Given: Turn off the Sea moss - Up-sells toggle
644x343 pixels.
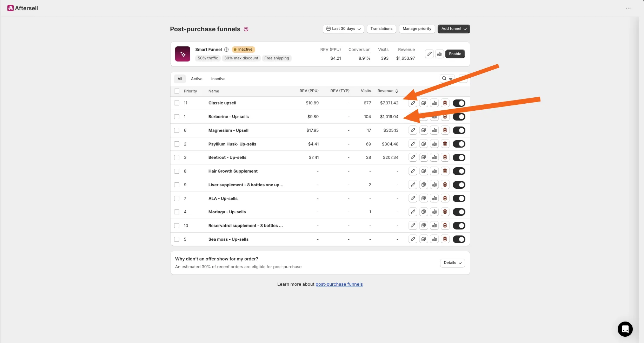Looking at the screenshot, I should pos(459,239).
